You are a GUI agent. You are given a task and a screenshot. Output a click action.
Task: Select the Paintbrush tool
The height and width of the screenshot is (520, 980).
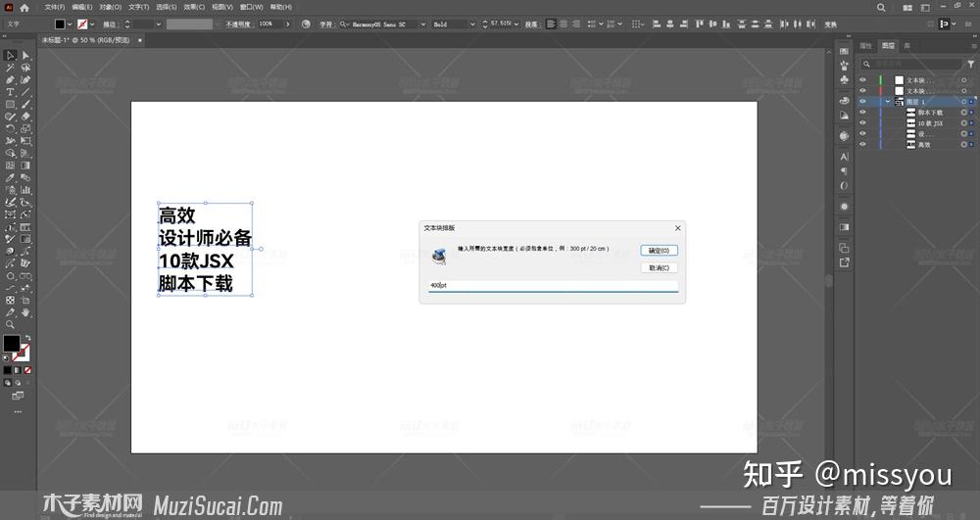click(25, 104)
